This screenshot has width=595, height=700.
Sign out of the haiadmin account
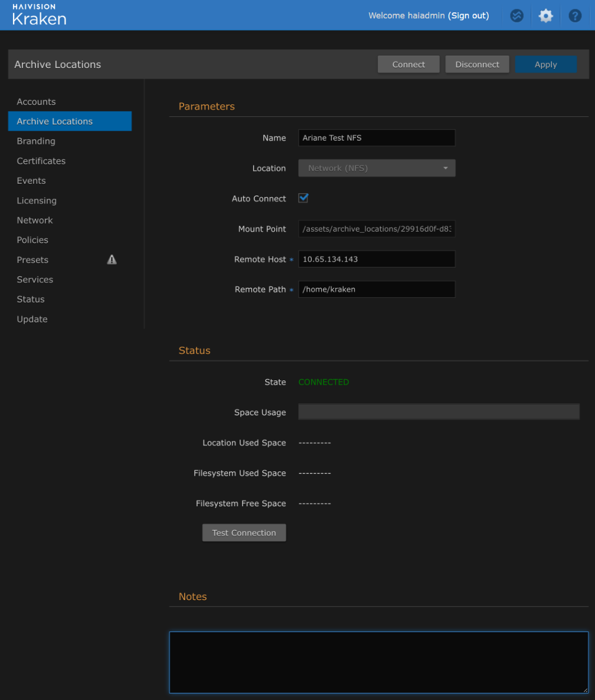click(469, 16)
